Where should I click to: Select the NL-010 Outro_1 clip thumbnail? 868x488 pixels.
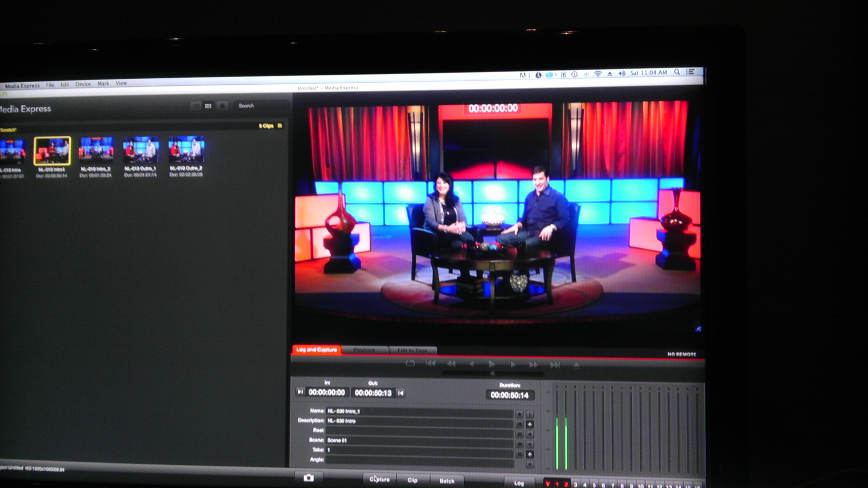coord(140,149)
